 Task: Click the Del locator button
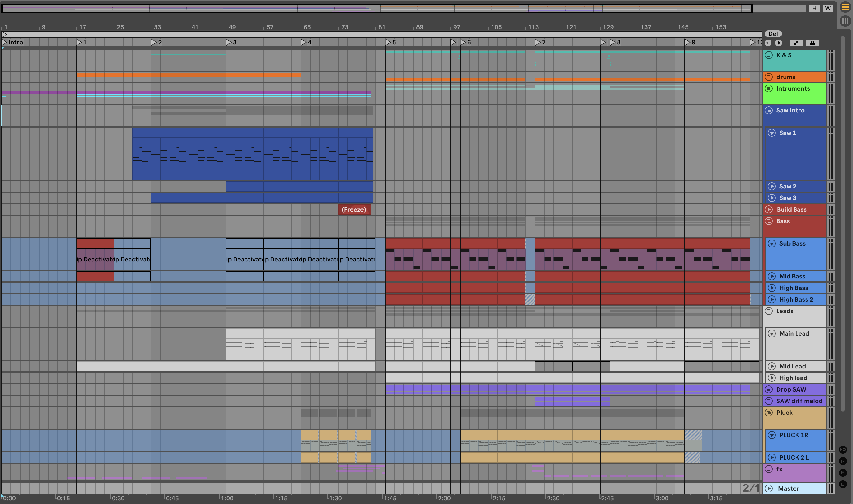tap(773, 34)
